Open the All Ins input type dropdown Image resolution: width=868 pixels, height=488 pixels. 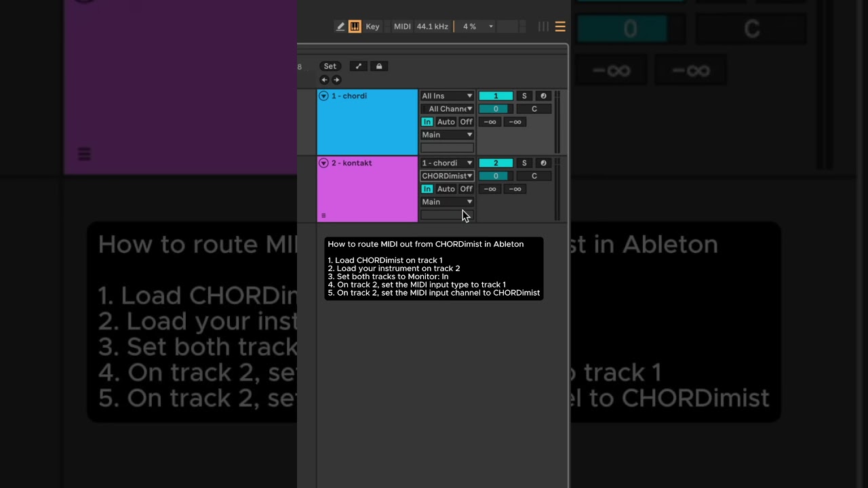[447, 96]
